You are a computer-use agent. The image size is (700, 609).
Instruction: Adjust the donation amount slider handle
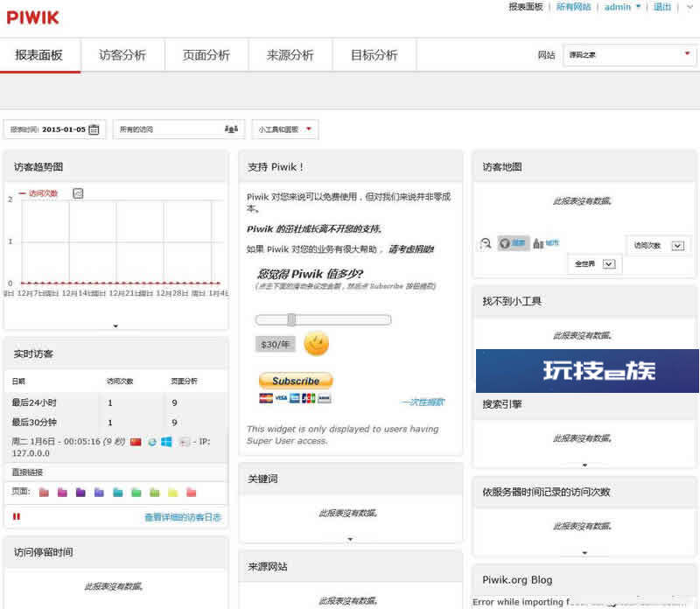click(x=291, y=319)
